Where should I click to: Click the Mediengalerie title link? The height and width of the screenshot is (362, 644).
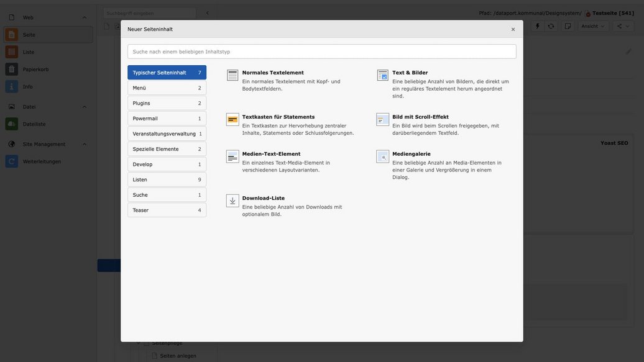tap(412, 154)
